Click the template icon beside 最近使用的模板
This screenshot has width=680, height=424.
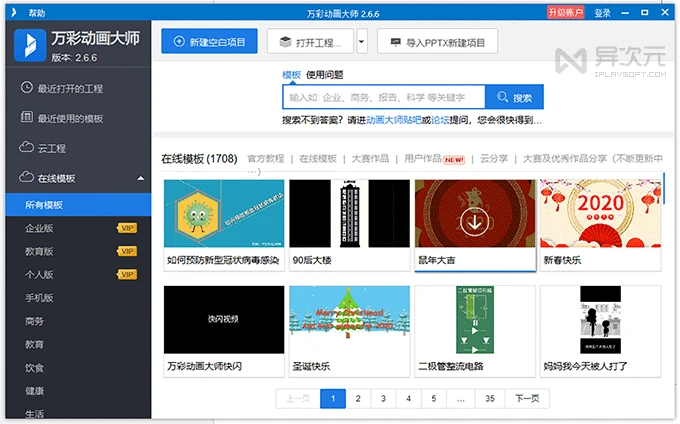pos(26,117)
